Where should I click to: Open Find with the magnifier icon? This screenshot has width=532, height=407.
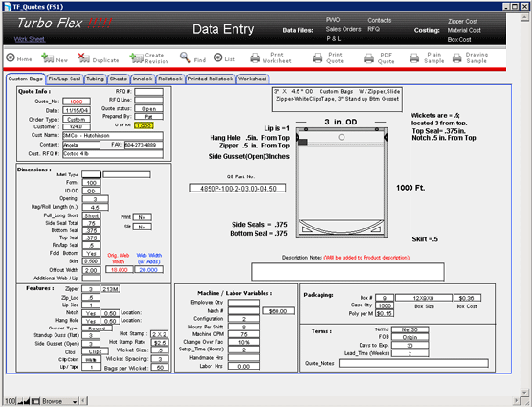pyautogui.click(x=186, y=57)
